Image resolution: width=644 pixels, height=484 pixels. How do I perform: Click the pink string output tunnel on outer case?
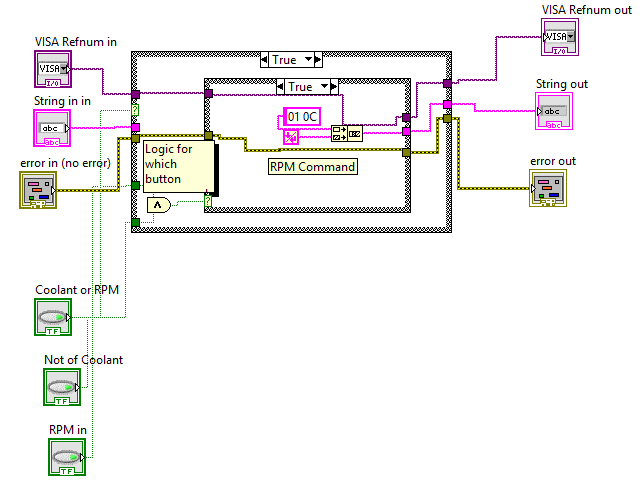pyautogui.click(x=447, y=104)
